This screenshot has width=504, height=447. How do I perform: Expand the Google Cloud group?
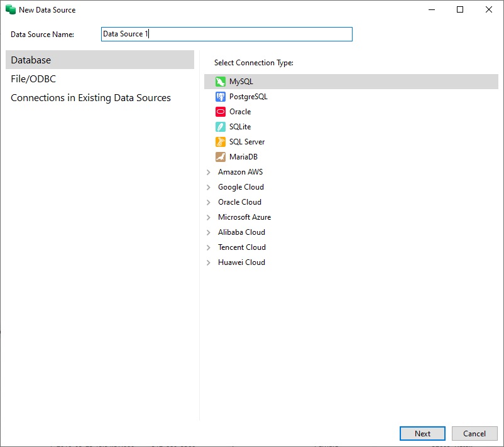click(x=209, y=187)
